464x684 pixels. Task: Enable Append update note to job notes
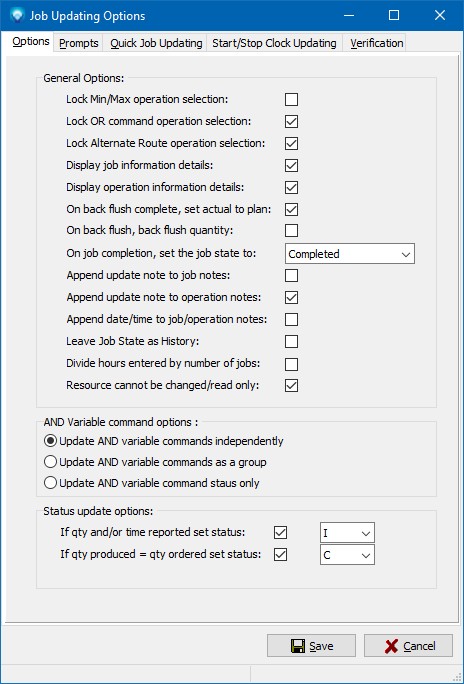point(291,275)
